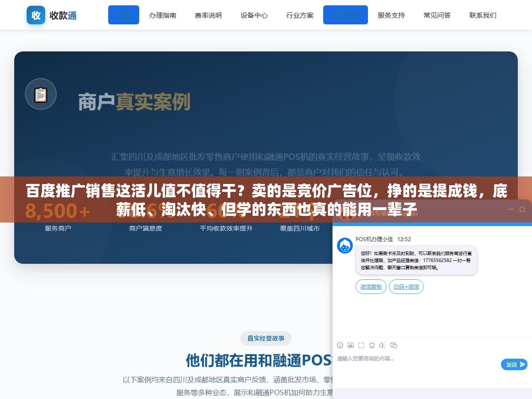The width and height of the screenshot is (532, 399).
Task: Click the WeChat icon in chat toolbar
Action: click(x=394, y=345)
